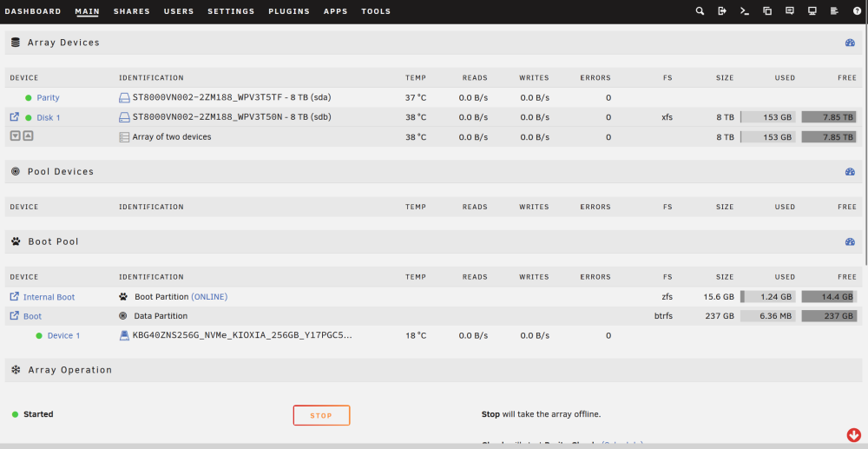
Task: Click the gauge icon in Array Devices header
Action: pyautogui.click(x=851, y=43)
